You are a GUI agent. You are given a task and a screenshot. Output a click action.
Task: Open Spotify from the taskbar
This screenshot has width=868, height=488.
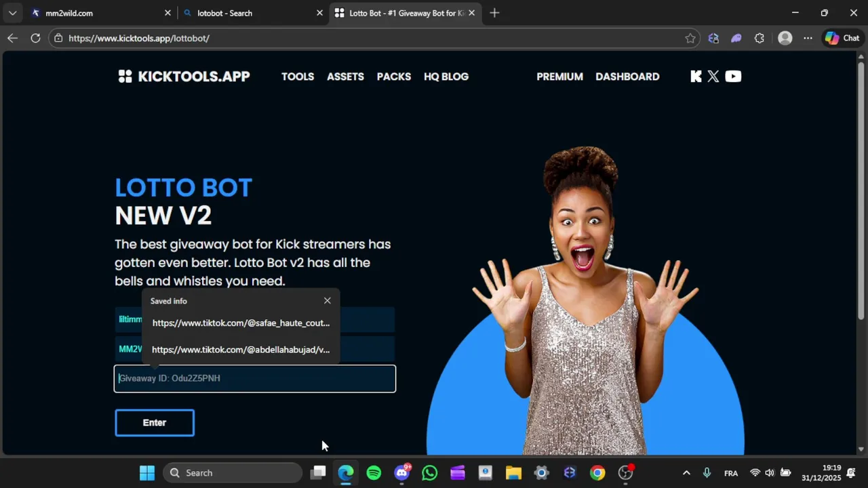[374, 472]
